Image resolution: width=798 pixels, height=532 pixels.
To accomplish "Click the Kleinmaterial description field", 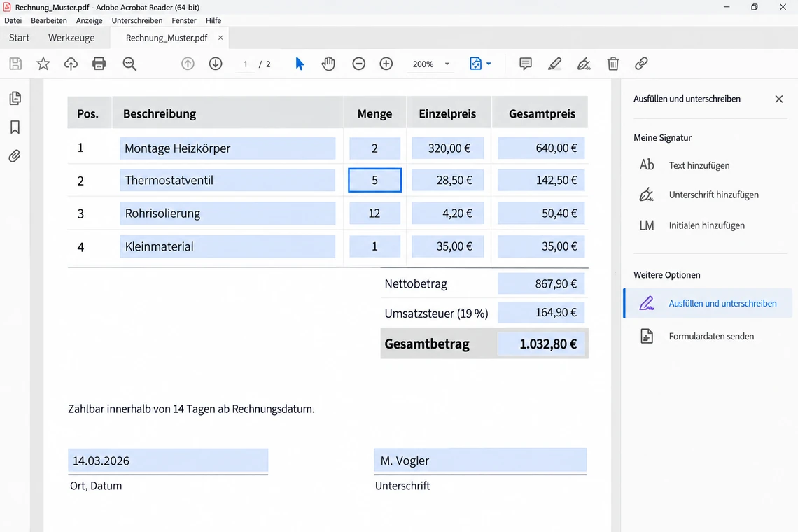I will pyautogui.click(x=227, y=246).
